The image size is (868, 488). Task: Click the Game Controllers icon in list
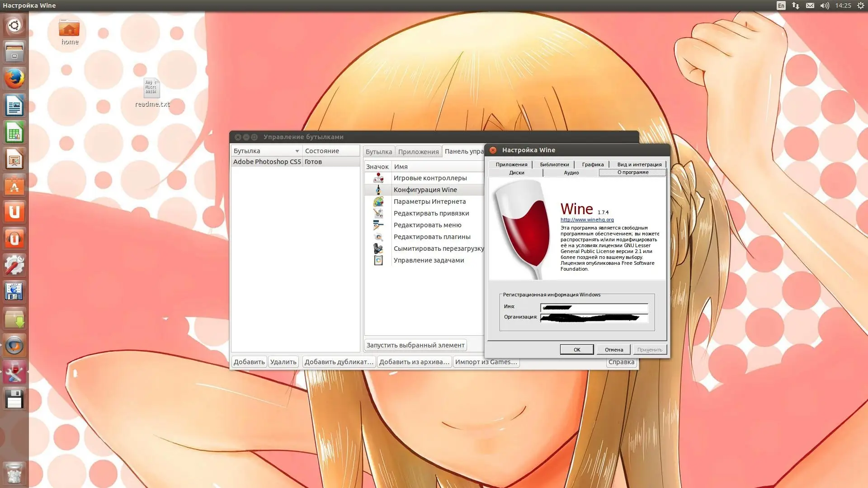(x=378, y=178)
